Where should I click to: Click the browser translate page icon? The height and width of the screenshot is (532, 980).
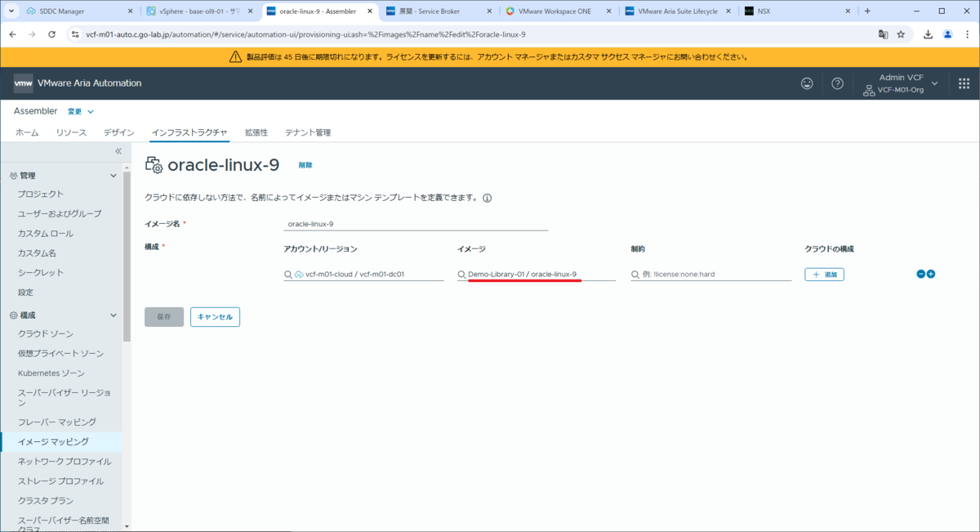[883, 34]
